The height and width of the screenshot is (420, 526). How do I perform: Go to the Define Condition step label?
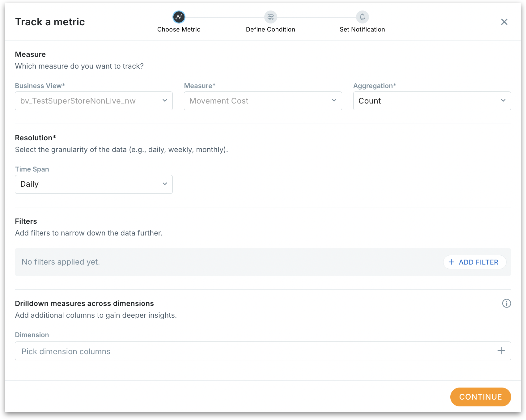pyautogui.click(x=270, y=29)
